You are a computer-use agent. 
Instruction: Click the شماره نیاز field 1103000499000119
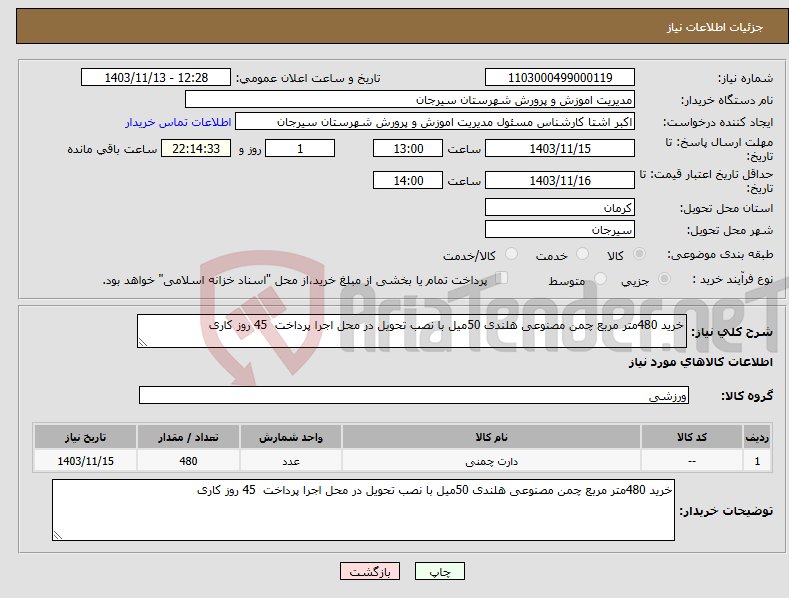pos(560,78)
